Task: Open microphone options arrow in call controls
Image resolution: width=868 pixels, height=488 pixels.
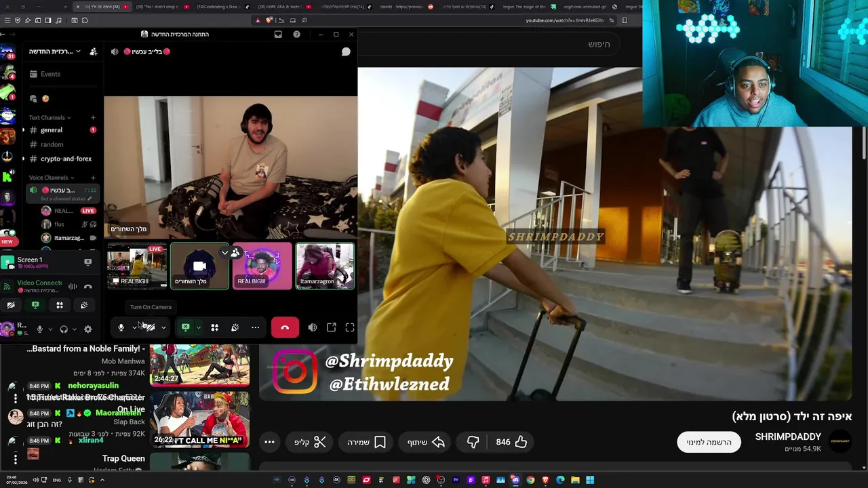Action: [x=134, y=328]
